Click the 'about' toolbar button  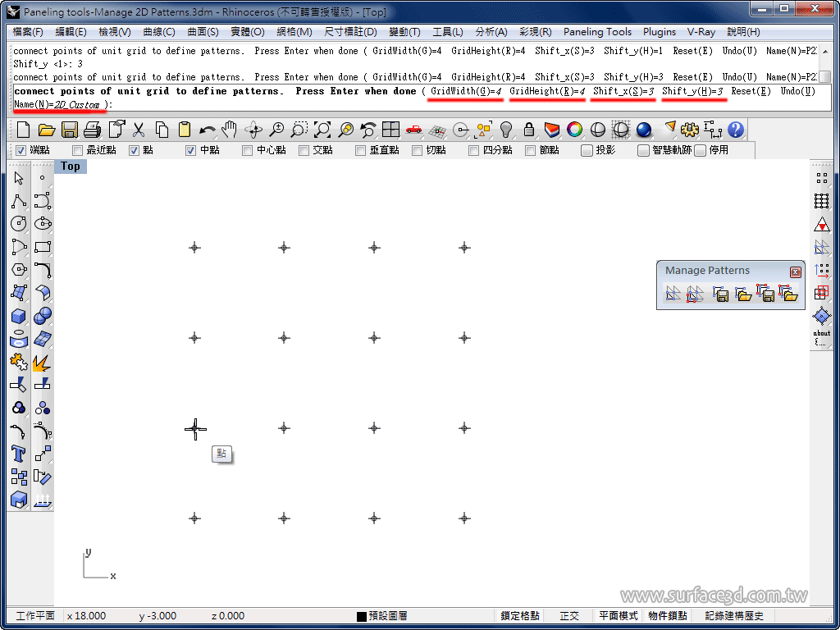click(x=822, y=337)
